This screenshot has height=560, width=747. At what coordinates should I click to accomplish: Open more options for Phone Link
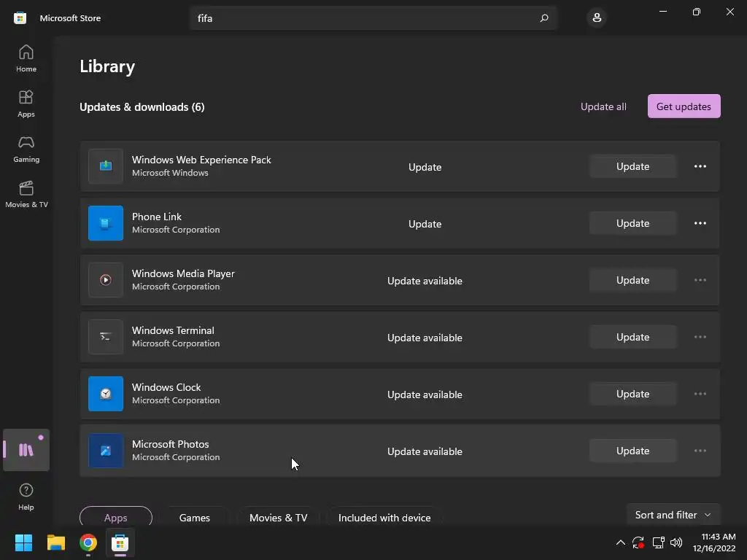click(x=700, y=223)
